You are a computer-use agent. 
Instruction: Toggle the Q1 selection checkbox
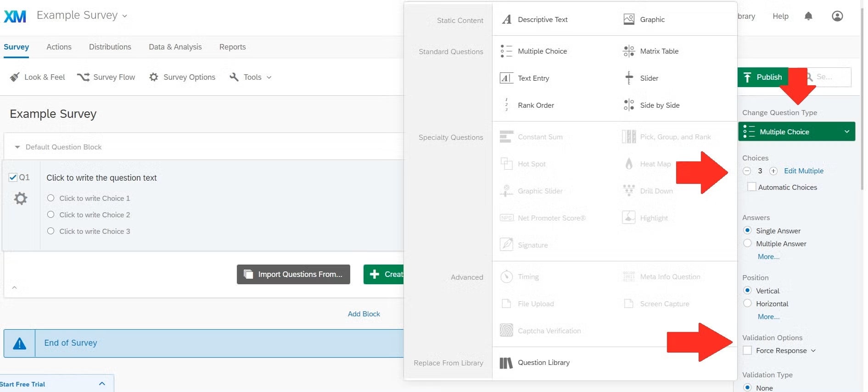pos(13,177)
